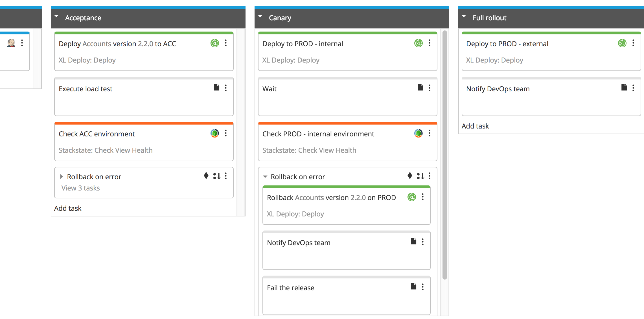Open kebab menu of Wait task
Screen dimensions: 644x319
coord(430,88)
